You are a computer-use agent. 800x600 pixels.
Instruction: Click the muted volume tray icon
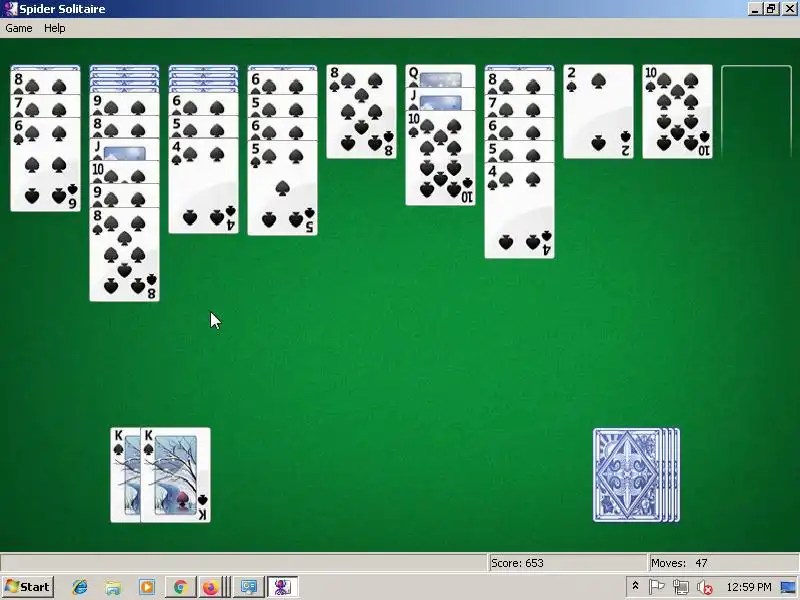[705, 587]
